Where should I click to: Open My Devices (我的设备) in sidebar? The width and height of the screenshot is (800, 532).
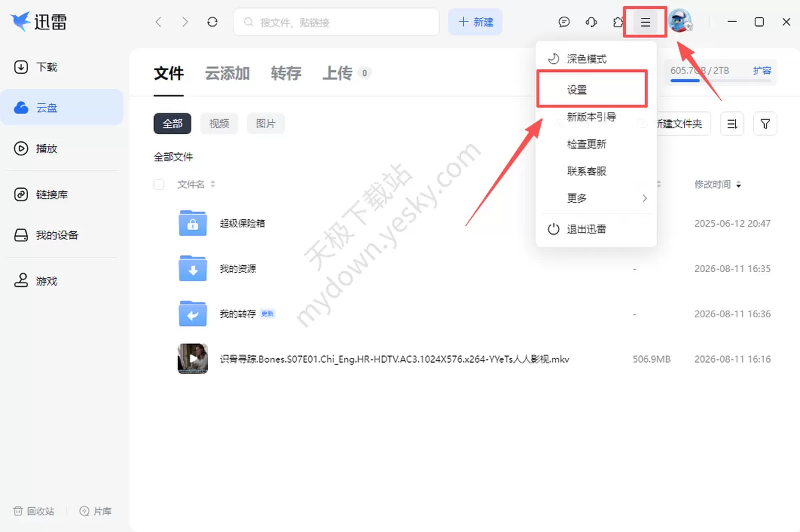pyautogui.click(x=61, y=235)
